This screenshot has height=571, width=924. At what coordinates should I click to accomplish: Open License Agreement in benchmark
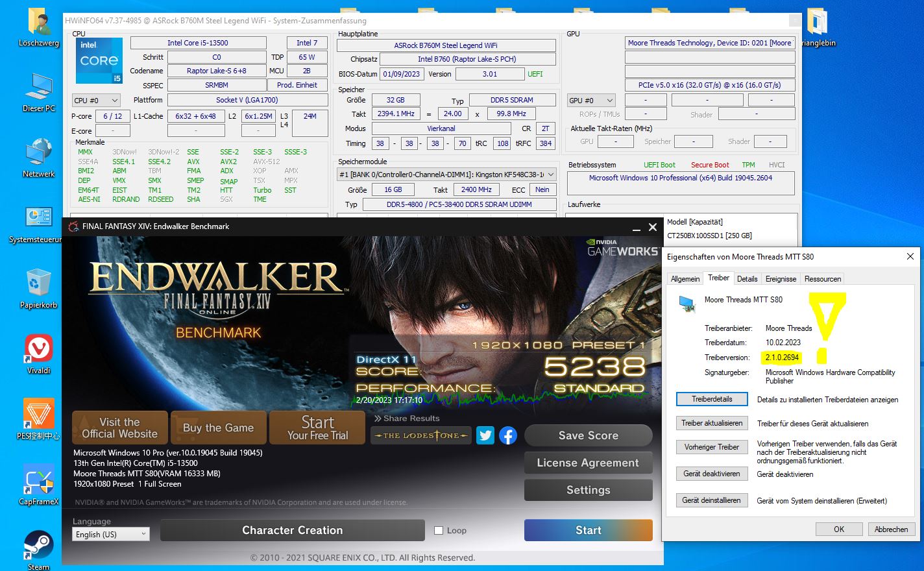point(589,463)
